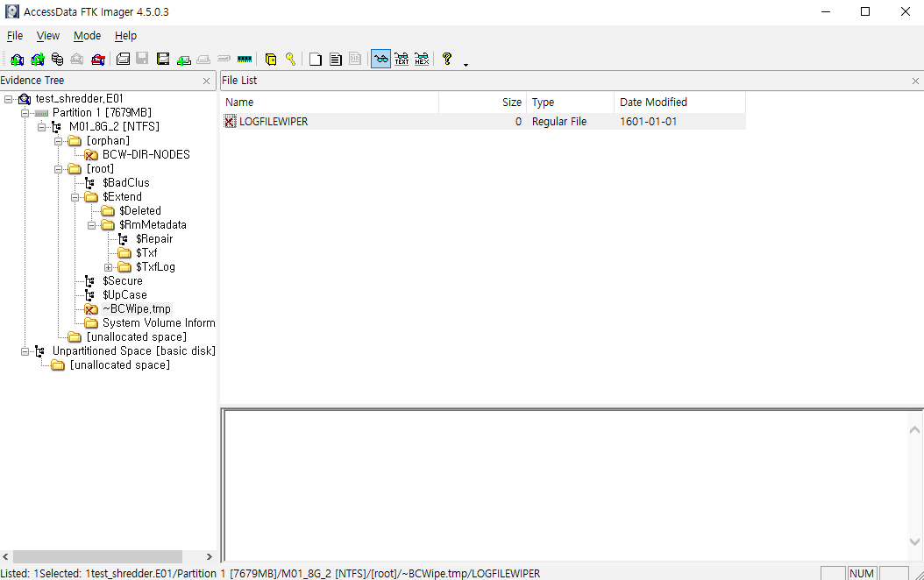Open the View menu
The height and width of the screenshot is (580, 924).
(x=47, y=36)
